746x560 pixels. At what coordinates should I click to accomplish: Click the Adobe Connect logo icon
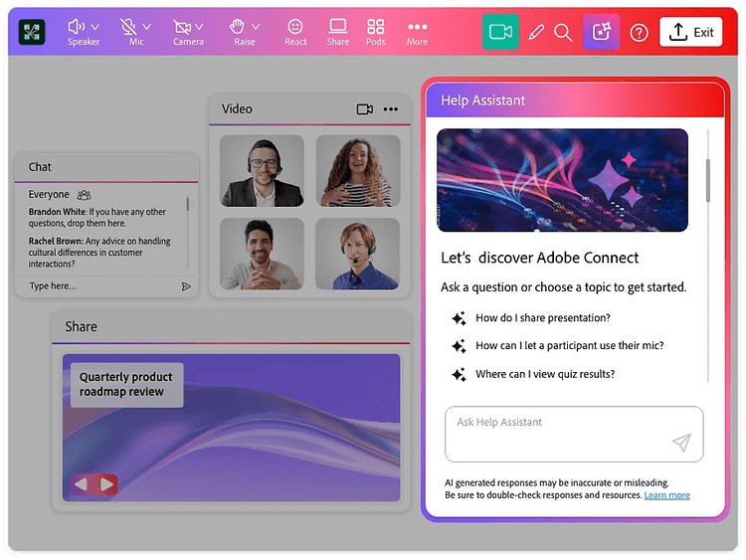coord(32,32)
